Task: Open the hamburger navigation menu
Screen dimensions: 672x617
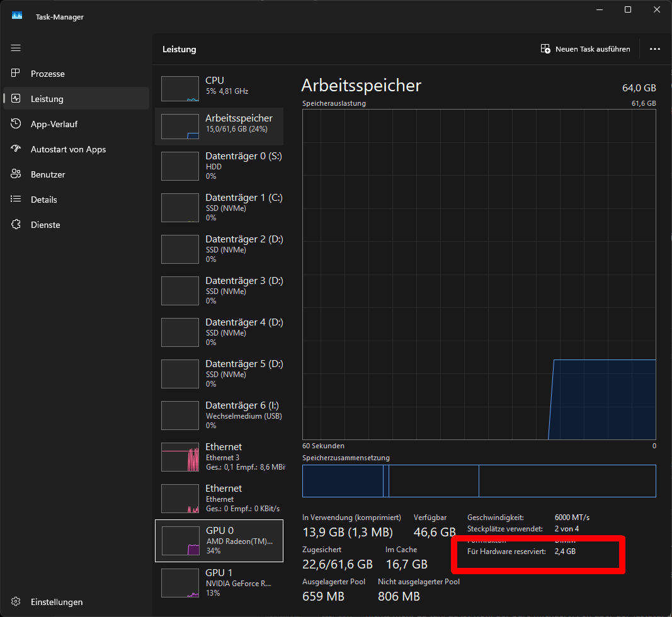Action: tap(16, 48)
